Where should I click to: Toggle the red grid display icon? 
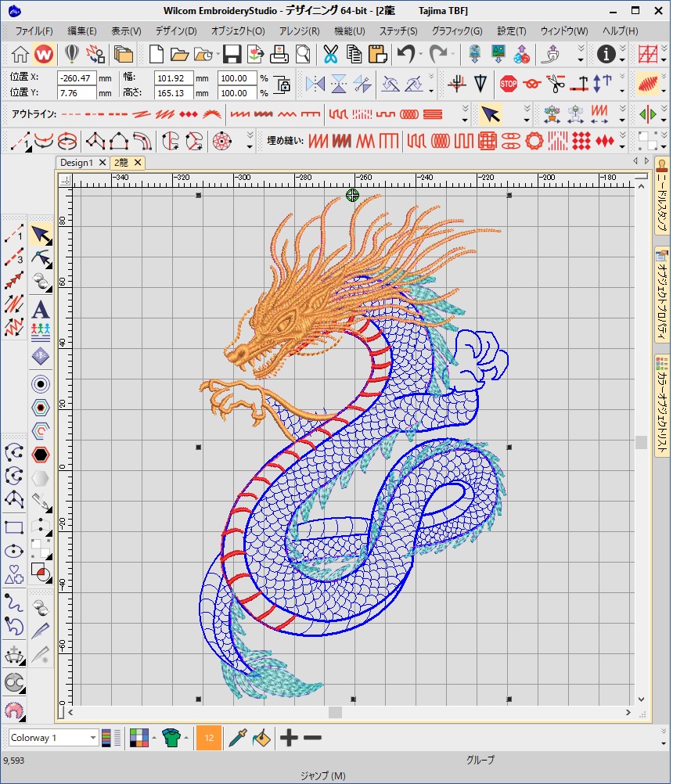pyautogui.click(x=648, y=54)
